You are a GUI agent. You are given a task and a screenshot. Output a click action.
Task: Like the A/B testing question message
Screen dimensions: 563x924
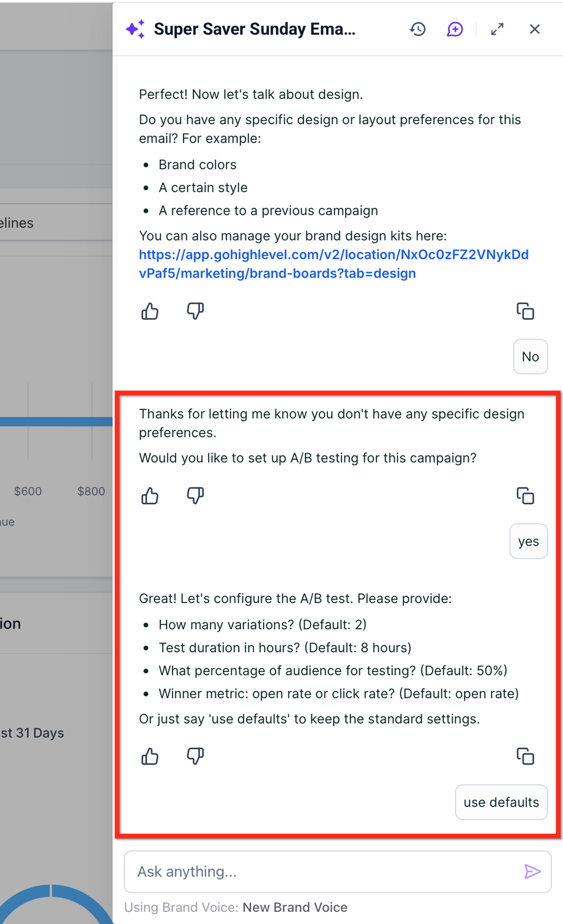150,496
